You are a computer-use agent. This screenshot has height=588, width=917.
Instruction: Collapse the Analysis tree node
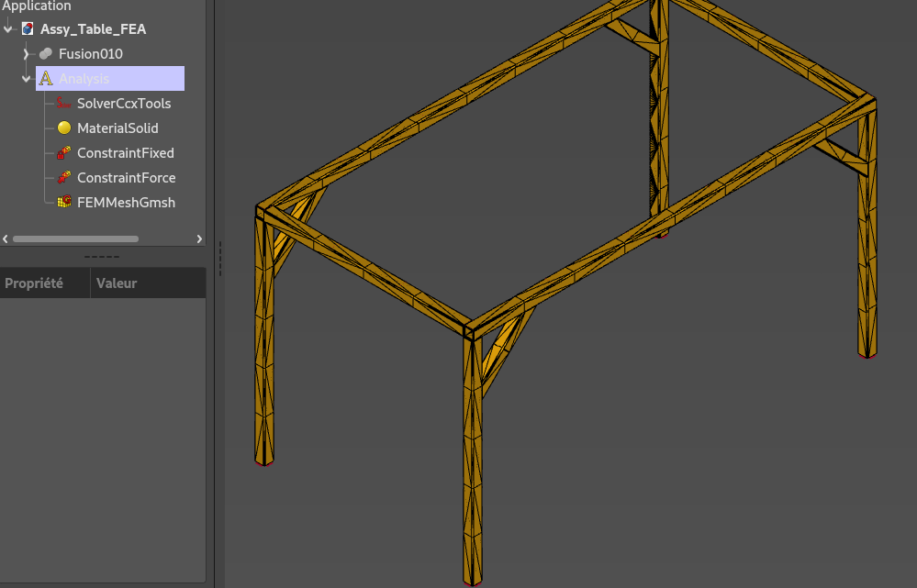click(x=26, y=78)
